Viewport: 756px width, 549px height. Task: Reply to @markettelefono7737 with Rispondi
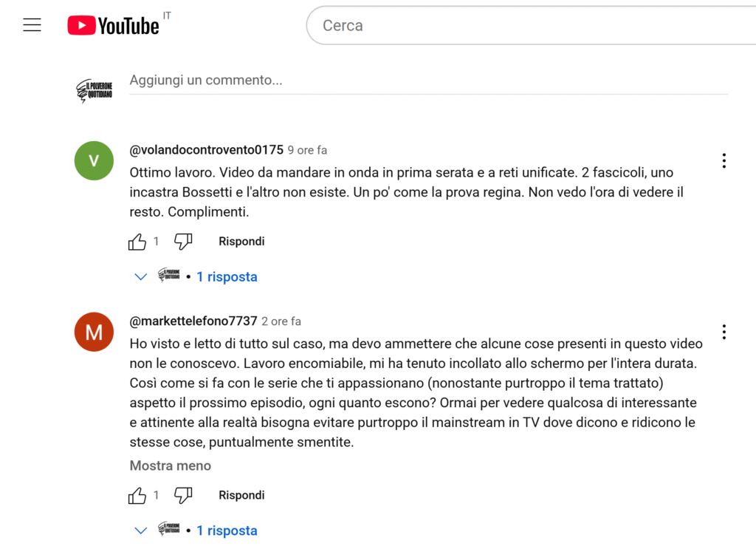[x=241, y=496]
